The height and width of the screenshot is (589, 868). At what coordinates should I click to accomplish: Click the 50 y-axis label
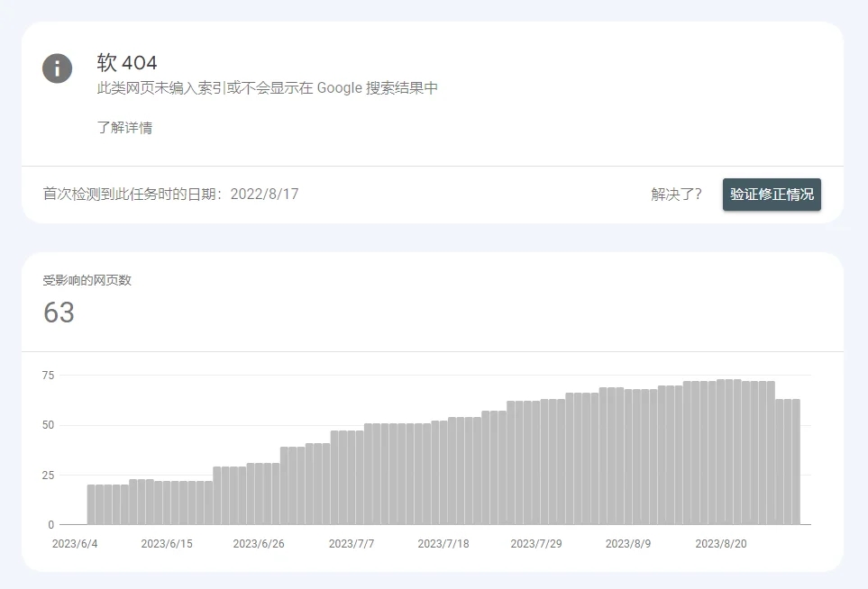48,425
